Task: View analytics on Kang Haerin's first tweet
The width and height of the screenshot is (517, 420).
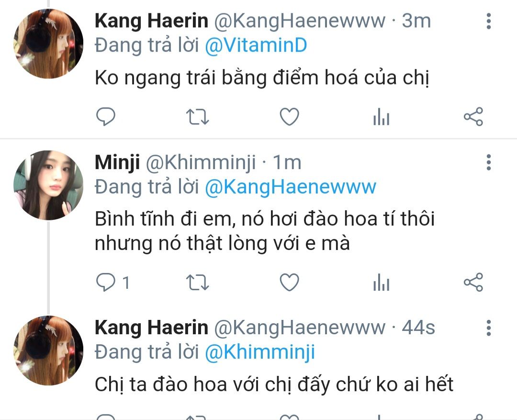Action: pyautogui.click(x=381, y=117)
